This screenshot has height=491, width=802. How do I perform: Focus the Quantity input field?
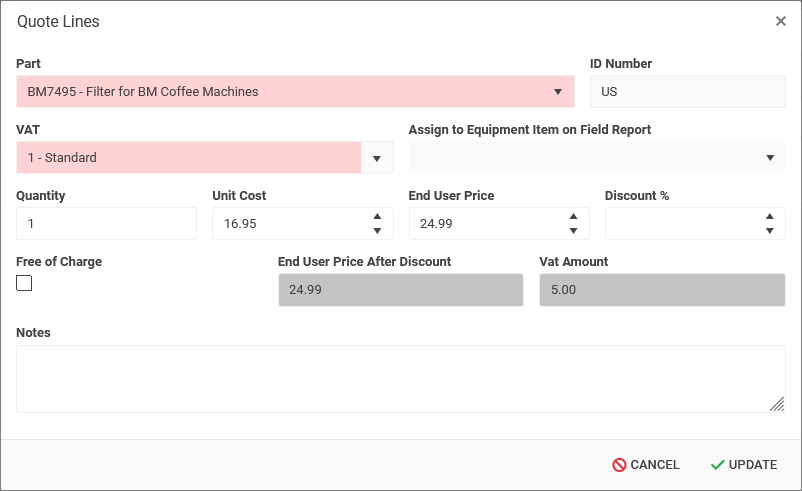(106, 224)
